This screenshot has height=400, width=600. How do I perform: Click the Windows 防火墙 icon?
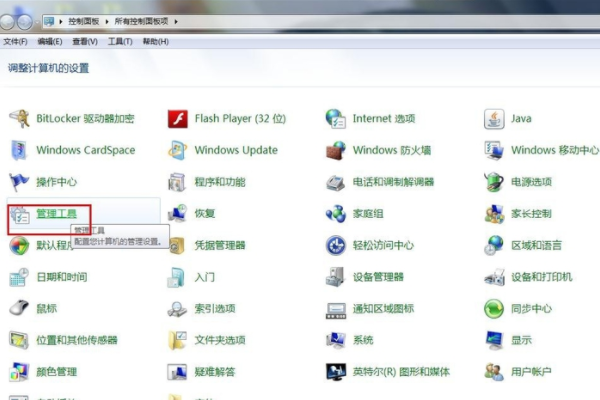336,150
